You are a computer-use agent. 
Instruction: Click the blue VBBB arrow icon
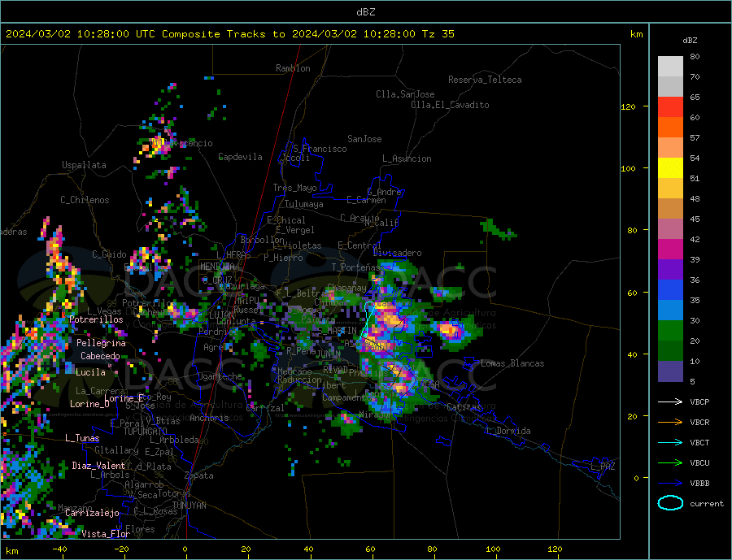670,483
